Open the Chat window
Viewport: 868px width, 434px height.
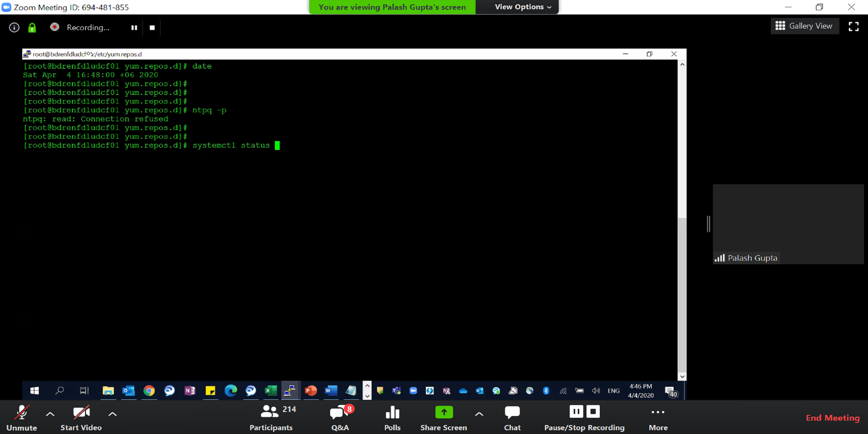[x=512, y=418]
